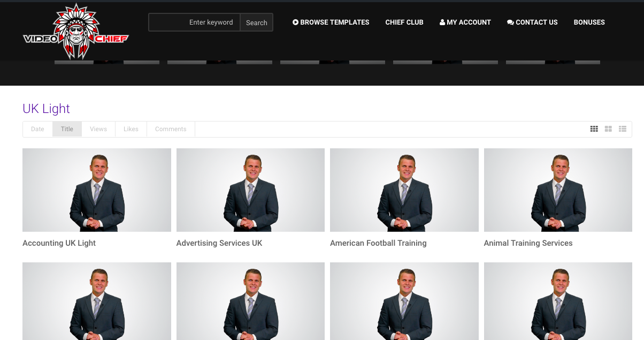The width and height of the screenshot is (644, 340).
Task: Open the Chief Club menu
Action: pyautogui.click(x=404, y=22)
